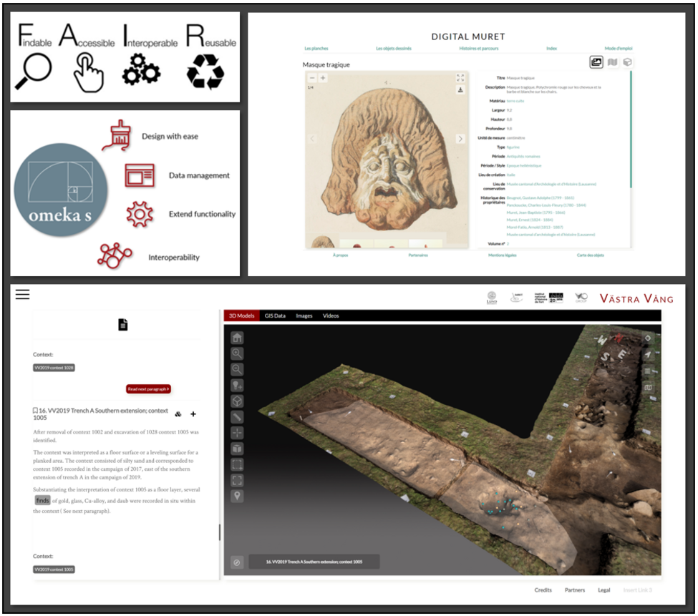Expand Masque tragique image to fullscreen
The image size is (698, 616).
pyautogui.click(x=460, y=78)
